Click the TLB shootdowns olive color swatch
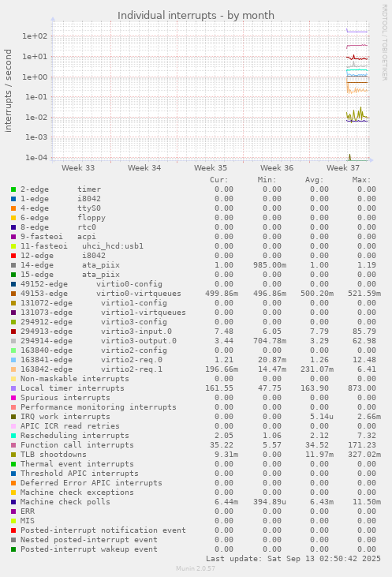Viewport: 392px width, 577px height. pos(13,455)
